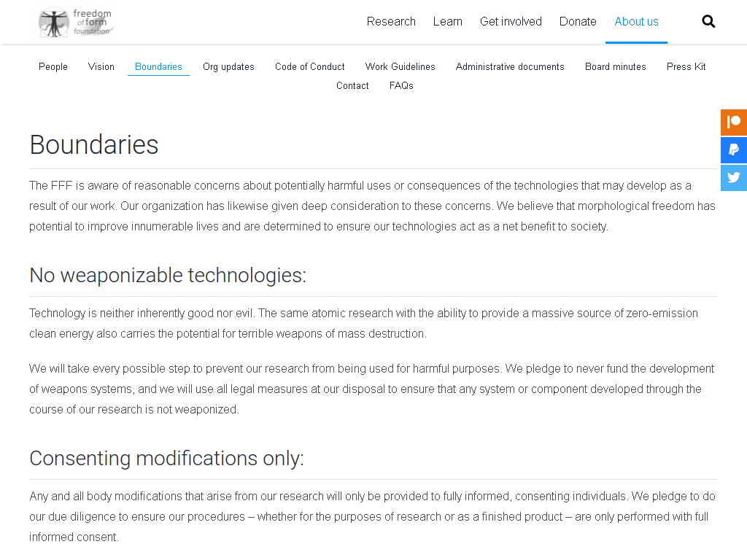The height and width of the screenshot is (560, 747).
Task: Open the Get involved menu
Action: point(511,21)
